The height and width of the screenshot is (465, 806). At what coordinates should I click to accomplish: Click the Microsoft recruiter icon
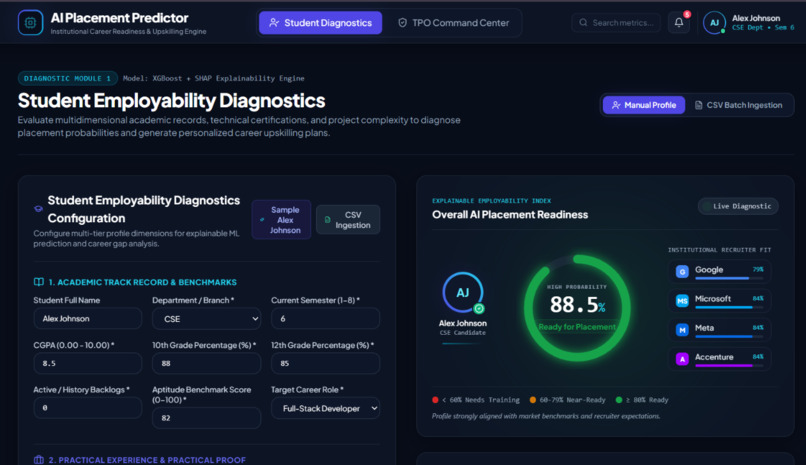tap(682, 301)
